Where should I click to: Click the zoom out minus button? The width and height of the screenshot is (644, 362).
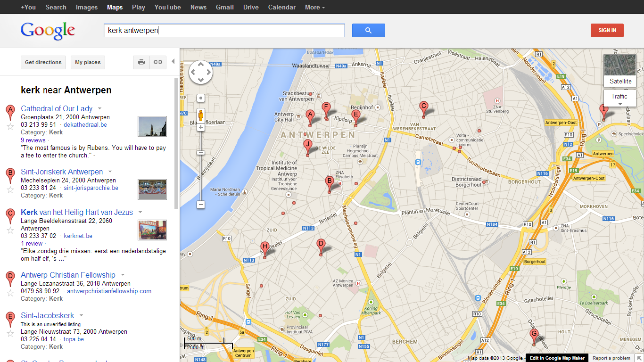[x=201, y=205]
